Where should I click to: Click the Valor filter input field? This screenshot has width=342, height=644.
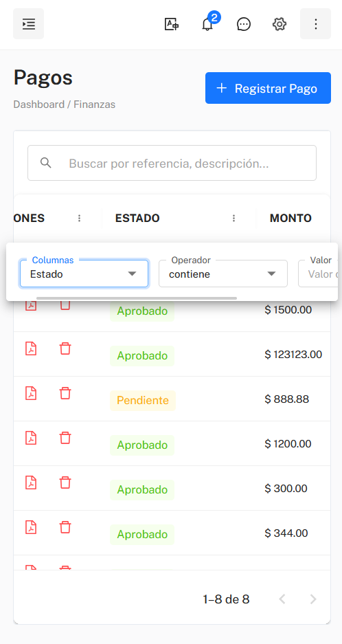(x=319, y=274)
